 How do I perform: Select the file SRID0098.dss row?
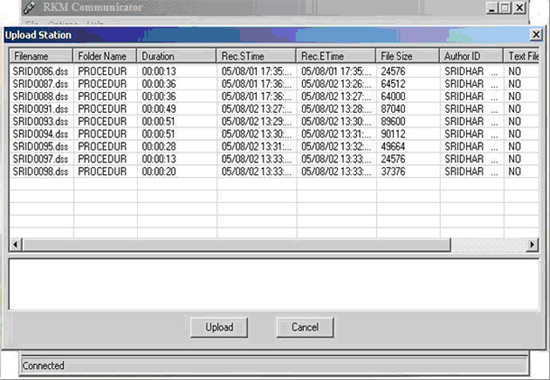274,172
